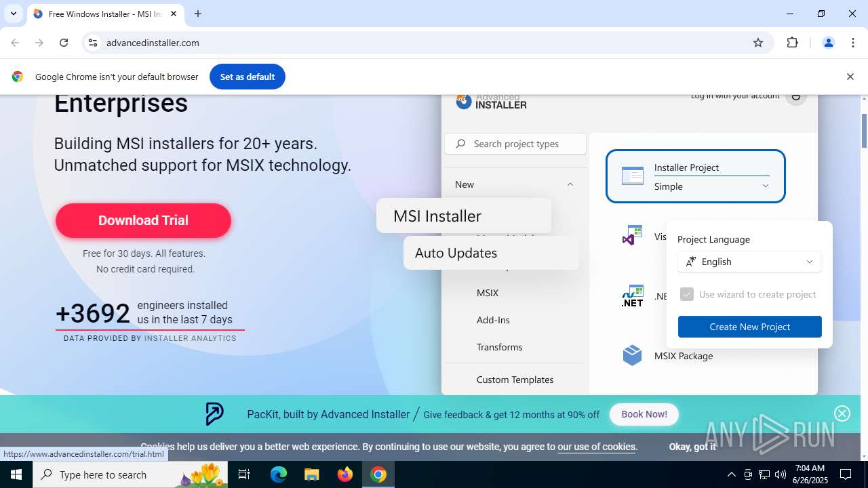This screenshot has height=488, width=868.
Task: Click the Download Trial button
Action: point(143,220)
